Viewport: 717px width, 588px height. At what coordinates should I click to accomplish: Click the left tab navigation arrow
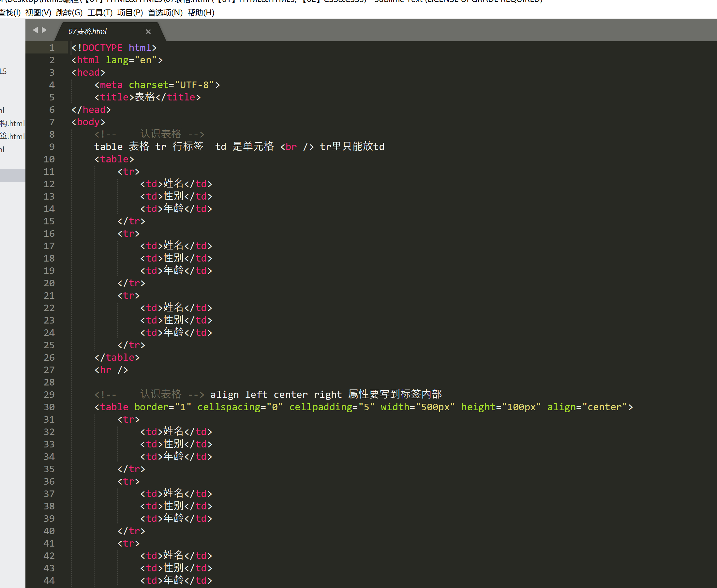coord(35,30)
